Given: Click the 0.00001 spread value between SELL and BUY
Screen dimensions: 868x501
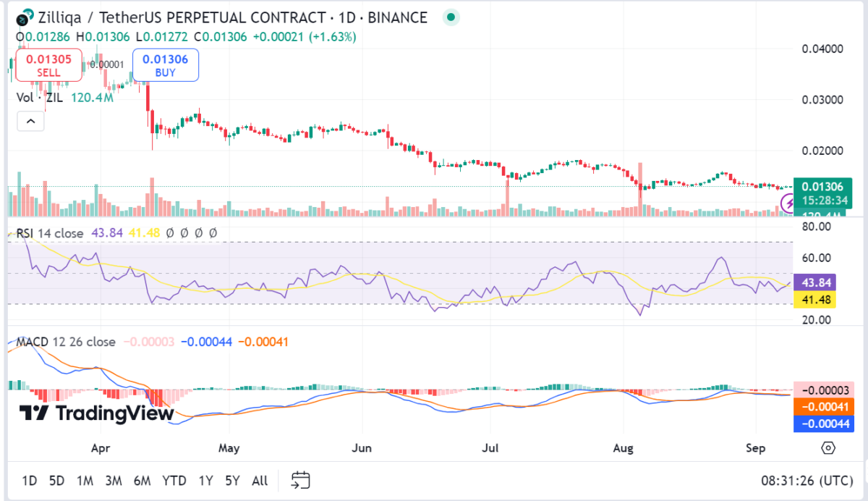Looking at the screenshot, I should pos(107,64).
